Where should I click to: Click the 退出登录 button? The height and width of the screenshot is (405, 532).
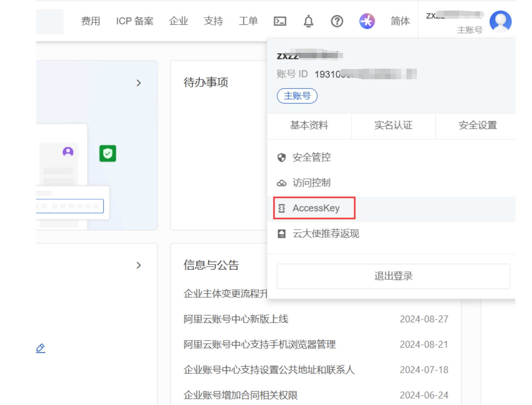[x=393, y=276]
